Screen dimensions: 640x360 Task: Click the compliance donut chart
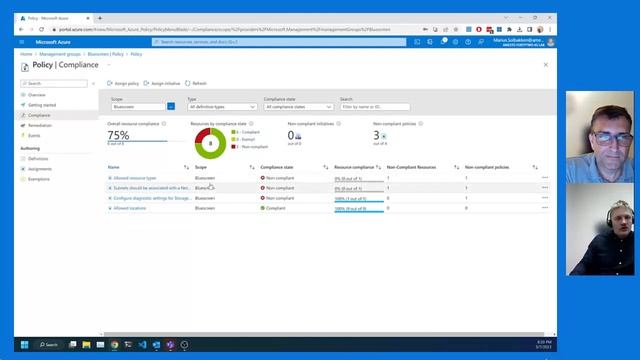pos(210,143)
